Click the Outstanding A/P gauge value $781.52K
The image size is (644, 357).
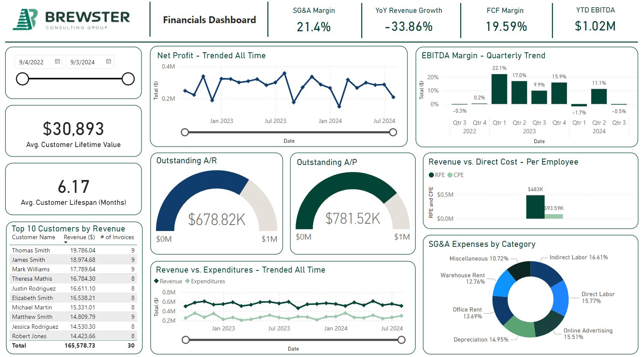353,218
